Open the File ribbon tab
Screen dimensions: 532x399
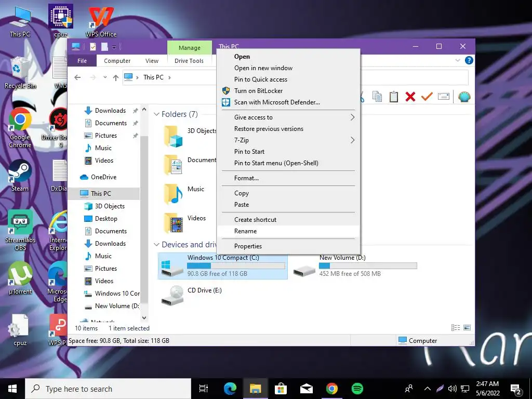(82, 61)
